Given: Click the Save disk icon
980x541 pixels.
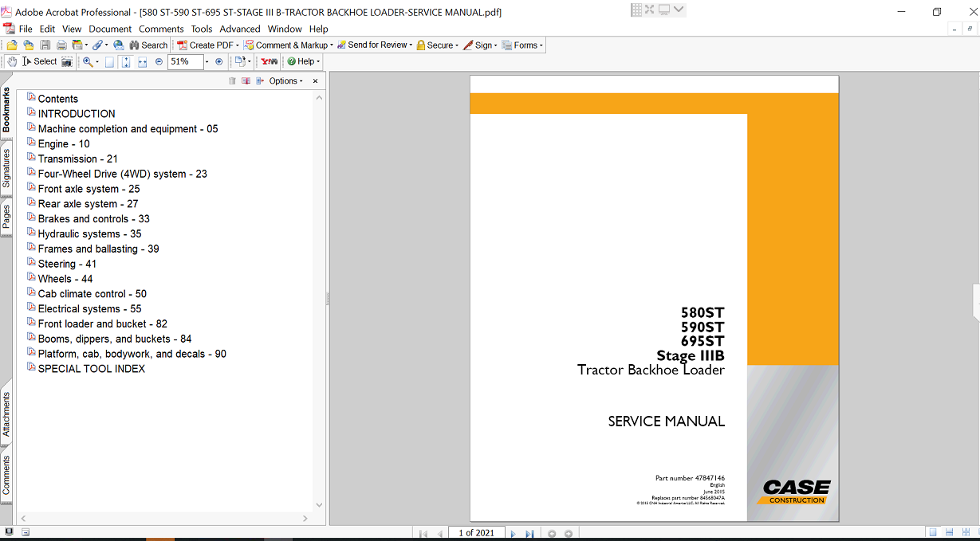Looking at the screenshot, I should click(x=45, y=45).
